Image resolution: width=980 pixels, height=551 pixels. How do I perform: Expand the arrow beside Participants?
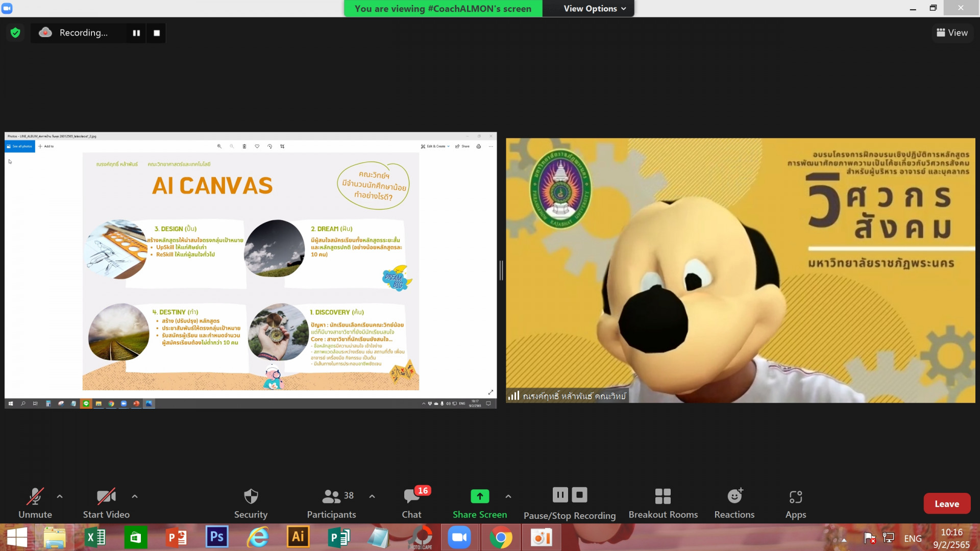tap(372, 496)
